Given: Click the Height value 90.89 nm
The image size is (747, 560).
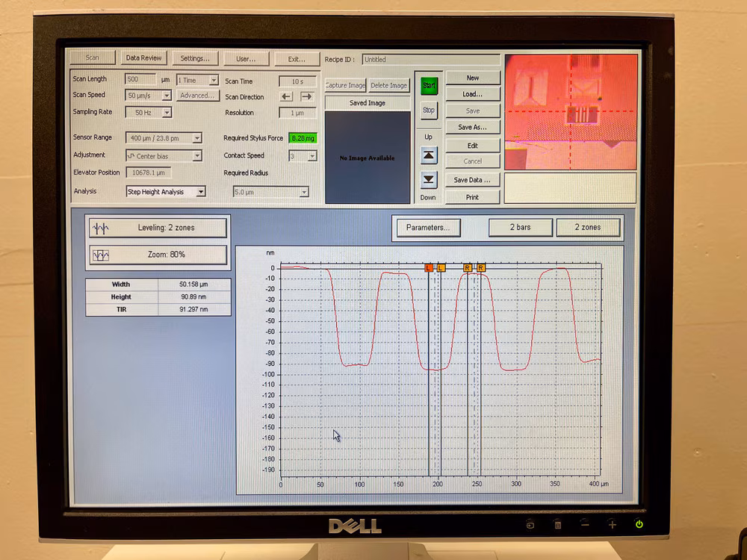Looking at the screenshot, I should tap(194, 296).
